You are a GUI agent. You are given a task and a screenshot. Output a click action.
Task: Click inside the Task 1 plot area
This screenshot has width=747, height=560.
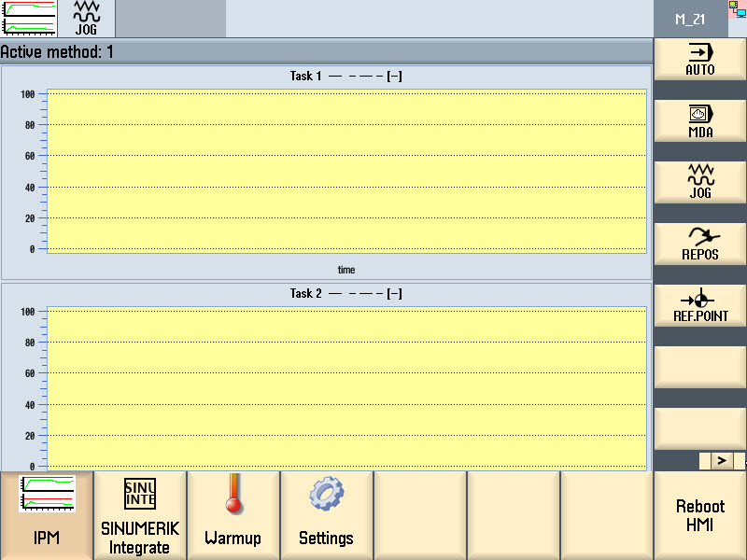tap(346, 171)
